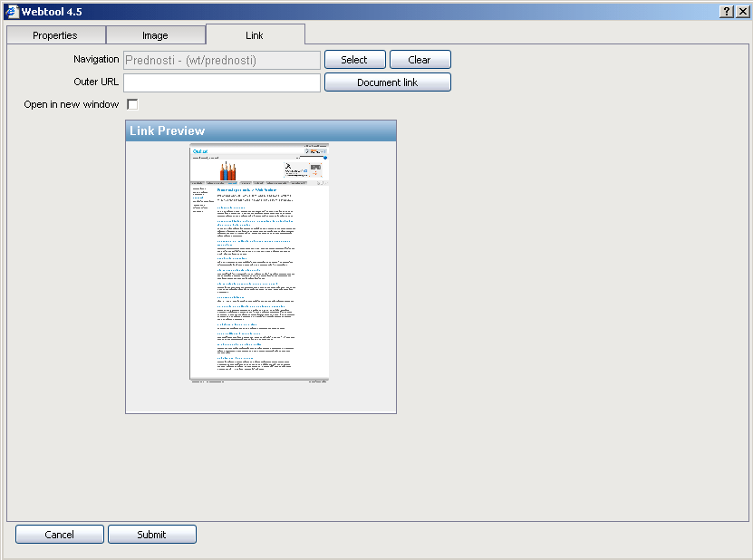Click the Document link button
Screen dimensions: 753x560
coord(387,82)
